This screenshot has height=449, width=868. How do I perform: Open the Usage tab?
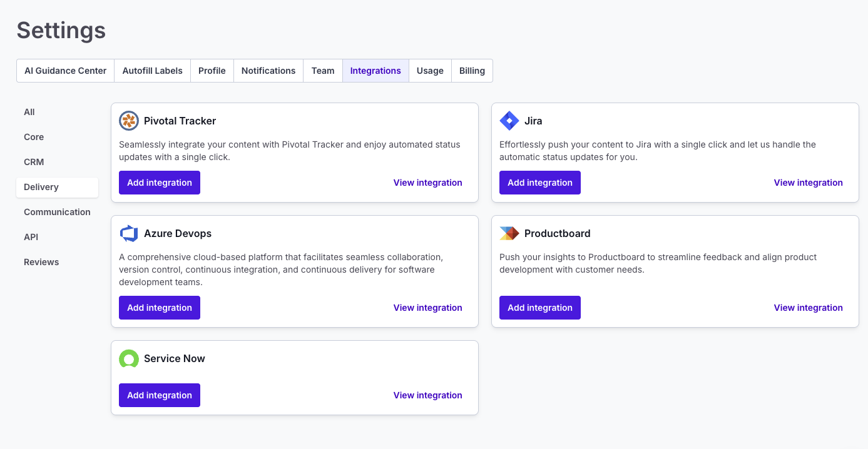(430, 71)
